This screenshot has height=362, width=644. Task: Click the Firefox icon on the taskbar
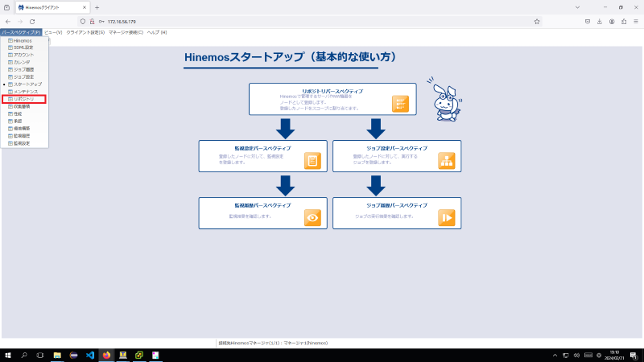(106, 356)
